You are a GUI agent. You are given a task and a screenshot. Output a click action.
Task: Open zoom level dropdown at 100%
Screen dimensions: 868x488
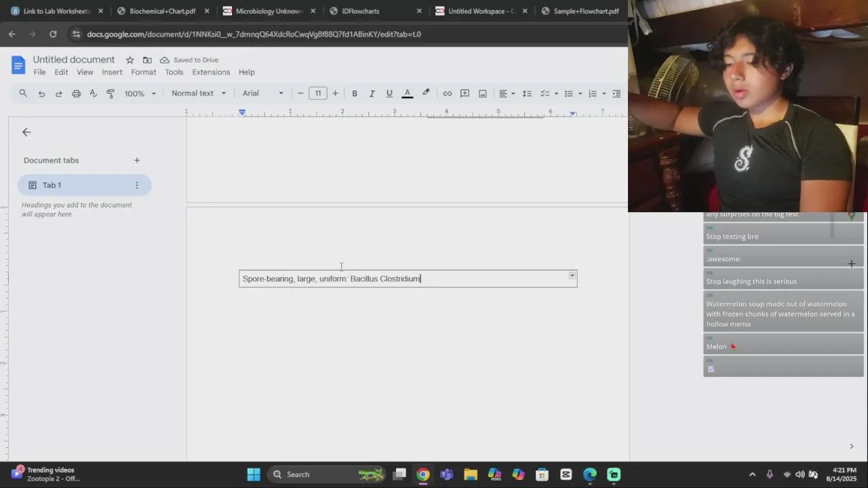140,94
